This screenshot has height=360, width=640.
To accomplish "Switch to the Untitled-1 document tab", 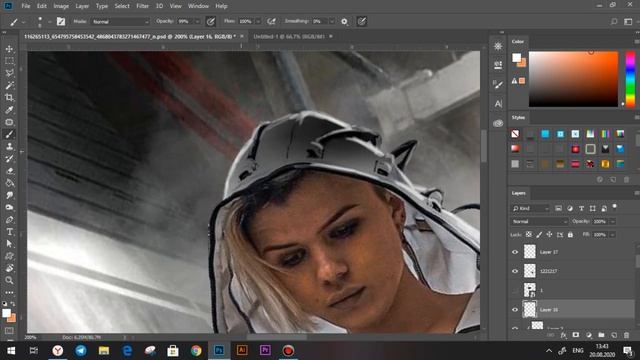I will pos(289,36).
